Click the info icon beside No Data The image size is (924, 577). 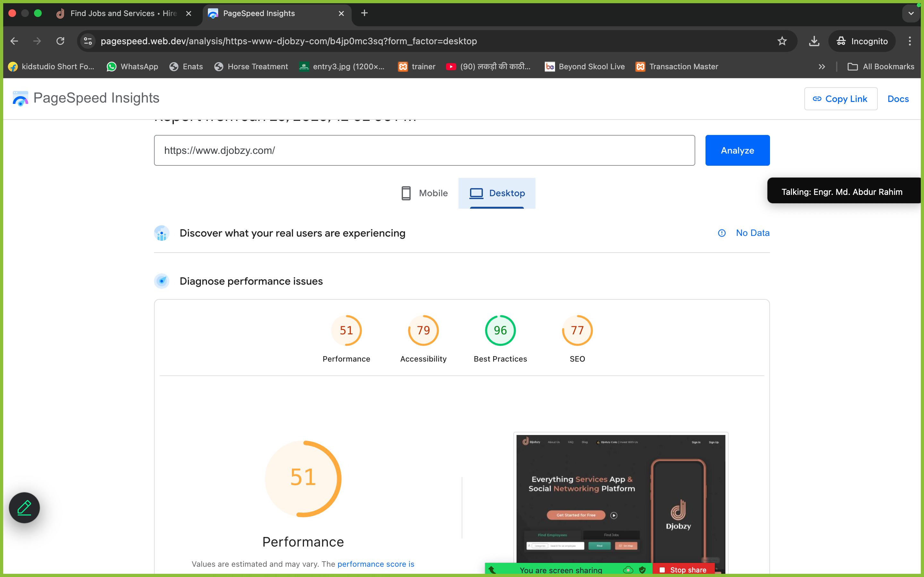[x=722, y=233]
